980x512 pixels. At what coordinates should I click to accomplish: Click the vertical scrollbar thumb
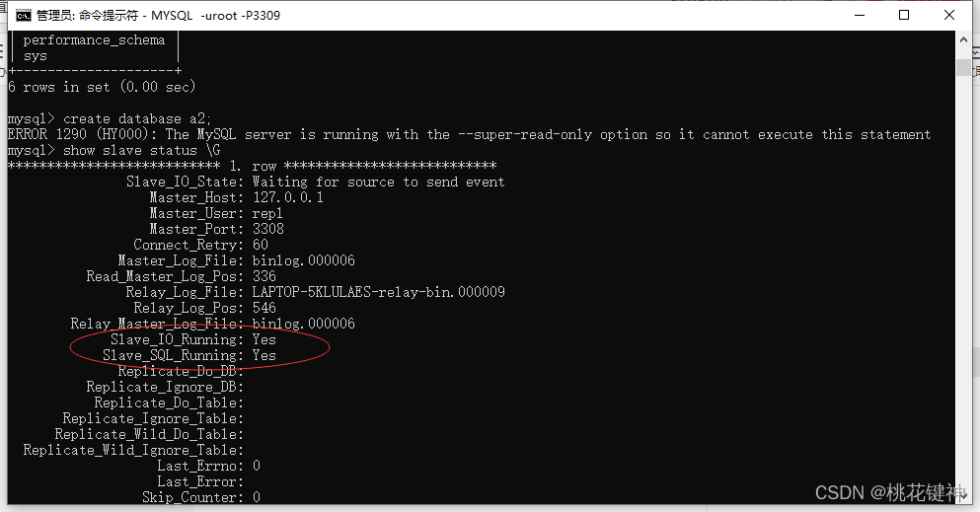[x=963, y=67]
